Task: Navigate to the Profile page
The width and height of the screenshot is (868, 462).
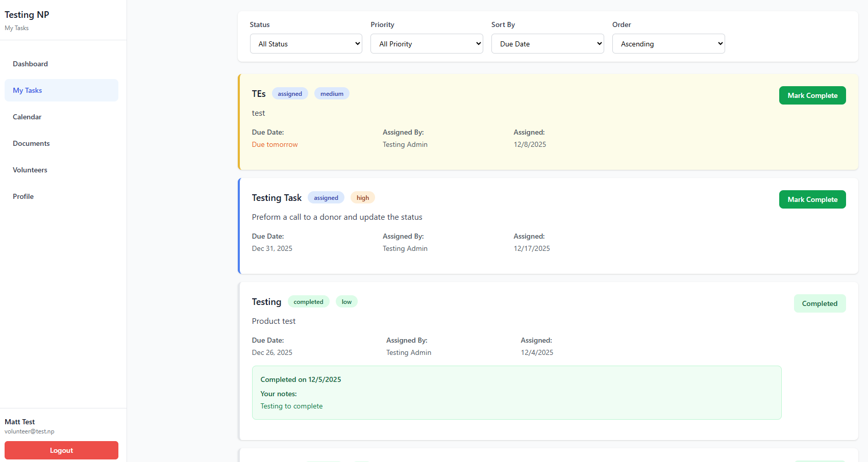Action: click(x=23, y=196)
